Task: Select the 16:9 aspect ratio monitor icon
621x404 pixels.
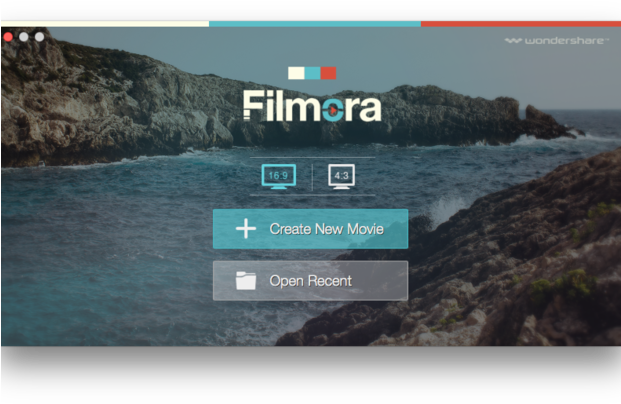Action: [x=278, y=176]
